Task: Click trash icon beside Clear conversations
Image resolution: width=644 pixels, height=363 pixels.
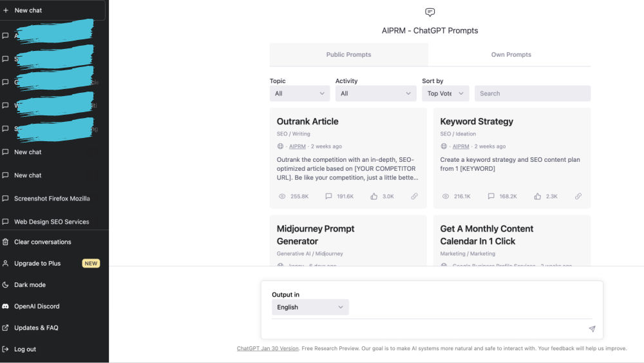Action: click(x=5, y=242)
